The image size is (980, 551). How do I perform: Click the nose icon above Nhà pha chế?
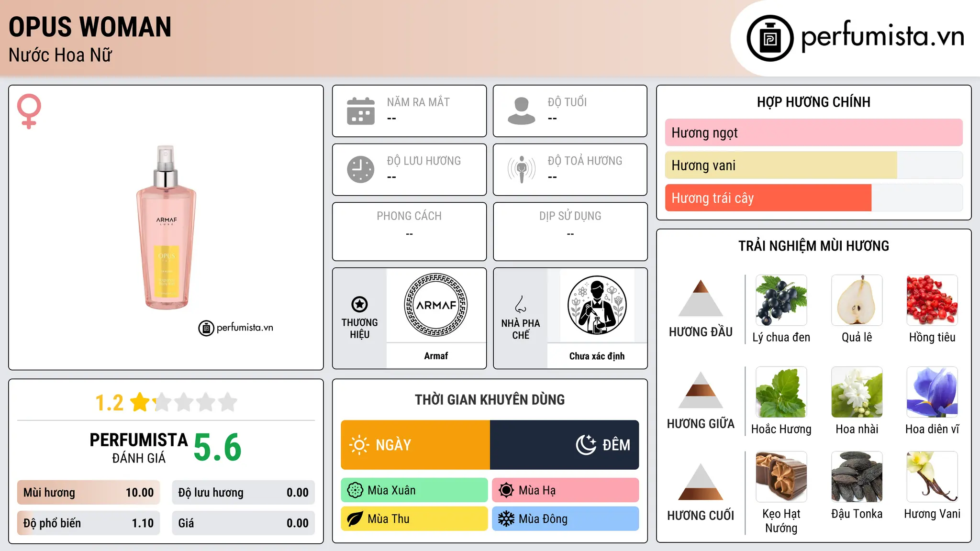click(521, 304)
